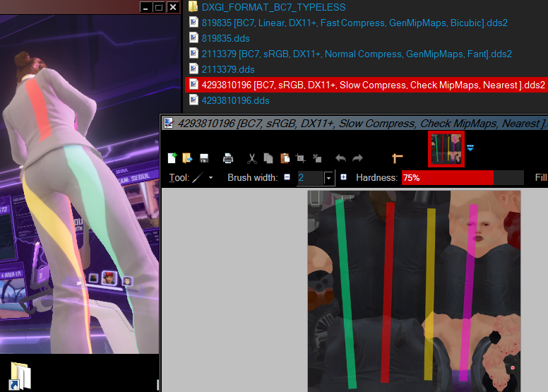Open the DXGI_FORMAT_BC7_TYPELESS folder

273,7
